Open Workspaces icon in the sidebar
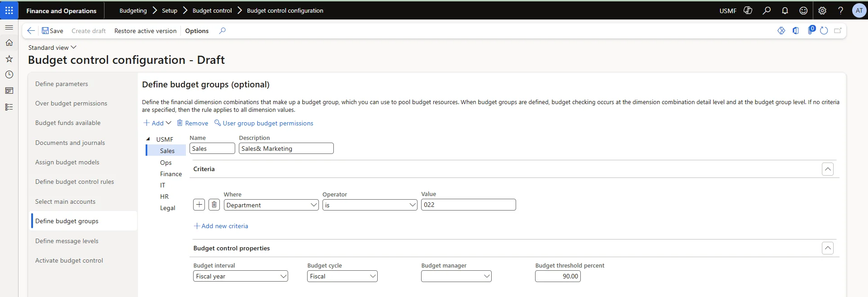 coord(9,91)
